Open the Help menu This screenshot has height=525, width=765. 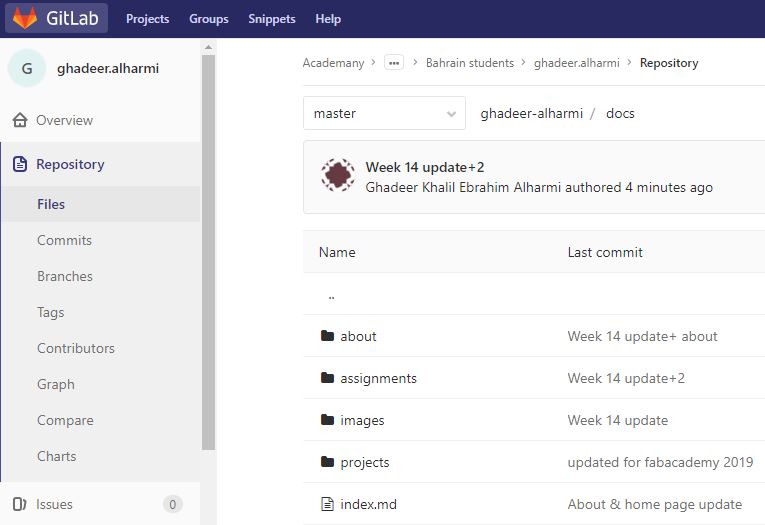pyautogui.click(x=328, y=19)
